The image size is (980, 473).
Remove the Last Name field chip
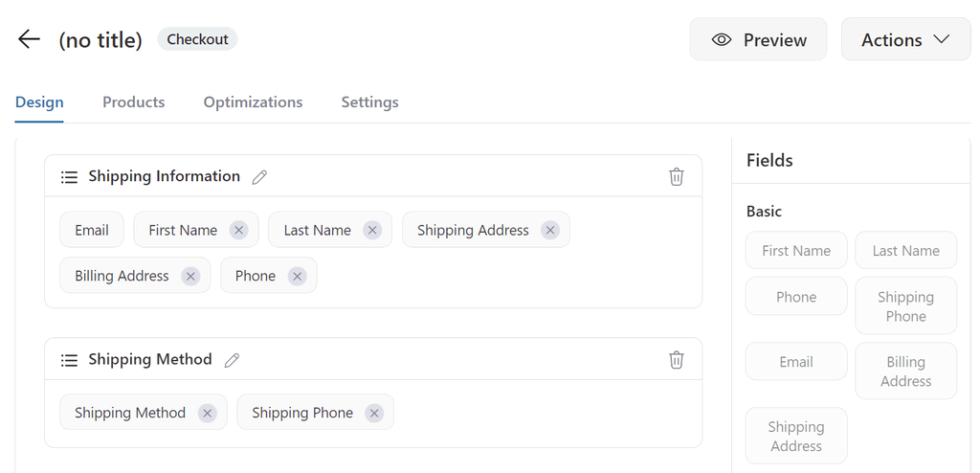372,230
